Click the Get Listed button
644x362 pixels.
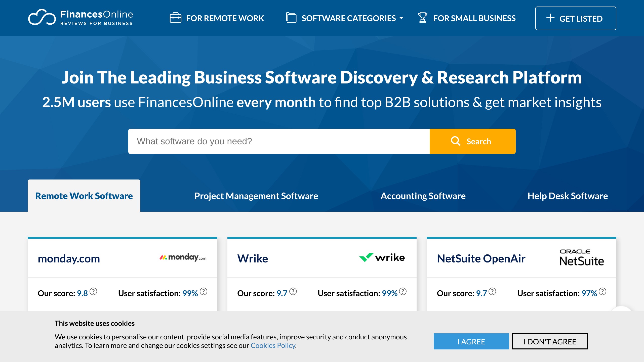[576, 18]
